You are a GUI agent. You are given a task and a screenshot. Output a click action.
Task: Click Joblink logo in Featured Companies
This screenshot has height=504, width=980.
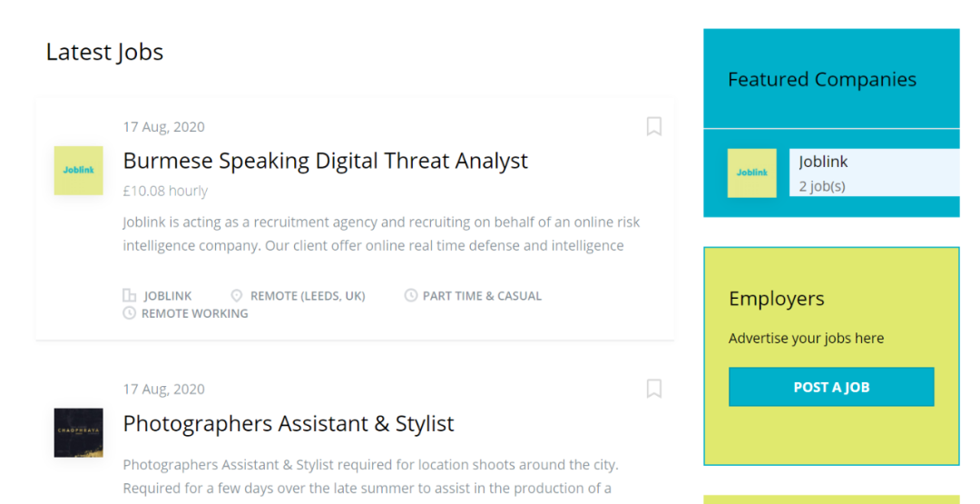pyautogui.click(x=752, y=173)
